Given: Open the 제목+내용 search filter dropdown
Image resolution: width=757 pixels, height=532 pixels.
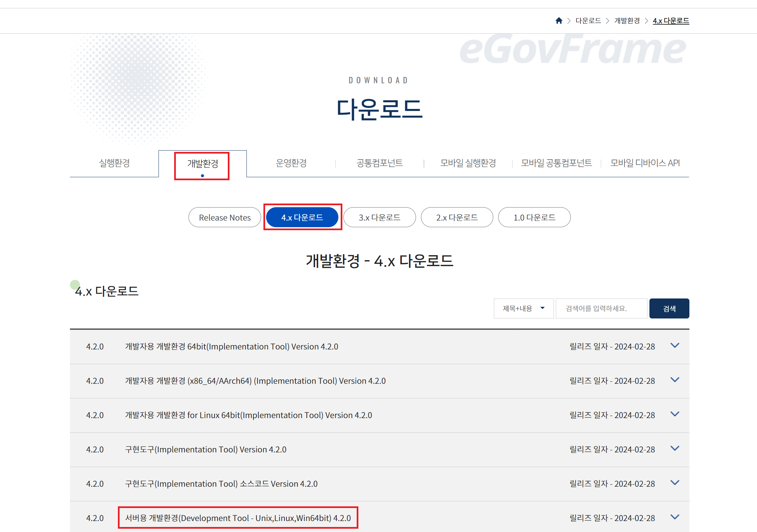Looking at the screenshot, I should click(x=523, y=308).
